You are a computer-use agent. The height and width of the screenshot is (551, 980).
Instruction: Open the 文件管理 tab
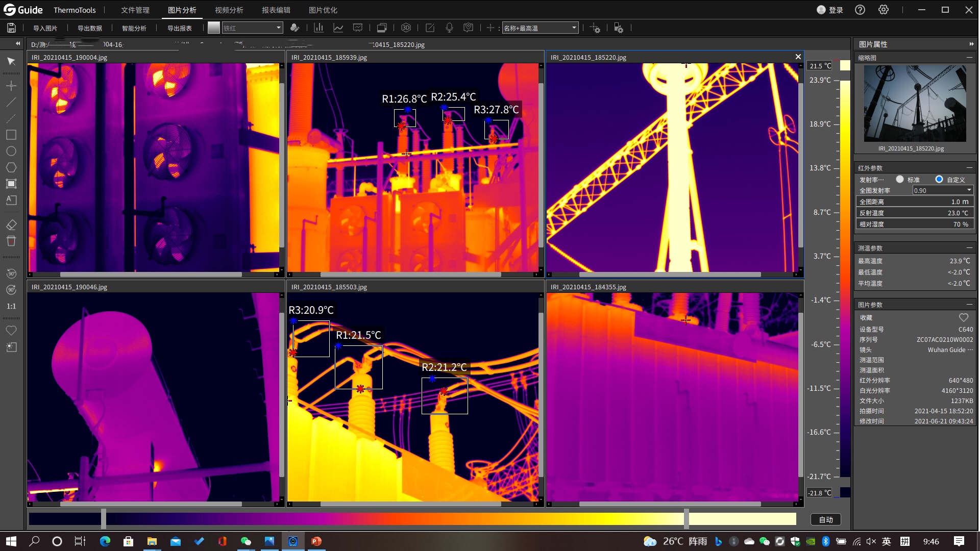tap(135, 10)
